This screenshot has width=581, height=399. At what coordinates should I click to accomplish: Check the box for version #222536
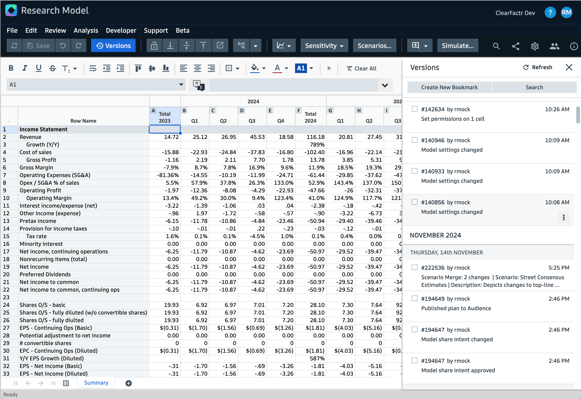point(415,267)
